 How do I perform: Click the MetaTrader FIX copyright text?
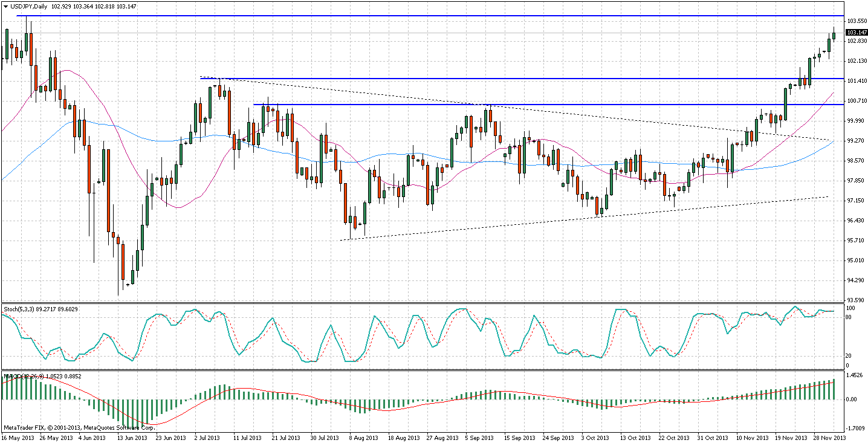(61, 427)
